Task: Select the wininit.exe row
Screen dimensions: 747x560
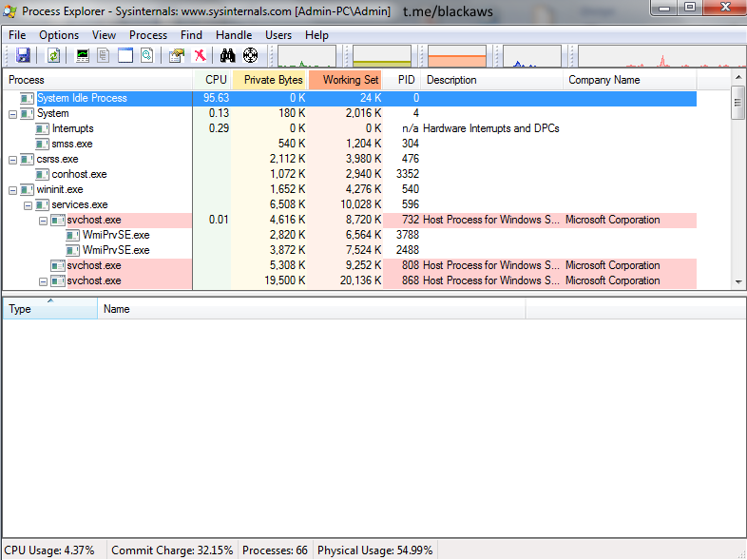Action: 350,190
